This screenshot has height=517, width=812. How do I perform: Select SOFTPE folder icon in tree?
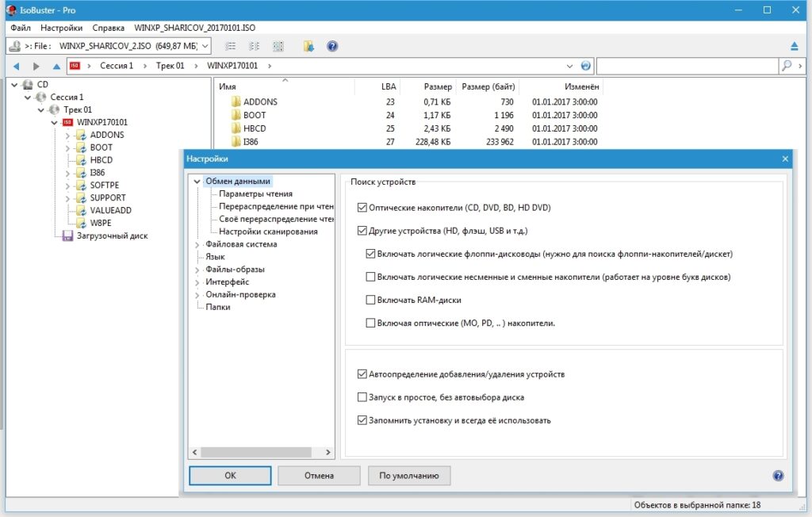[82, 185]
